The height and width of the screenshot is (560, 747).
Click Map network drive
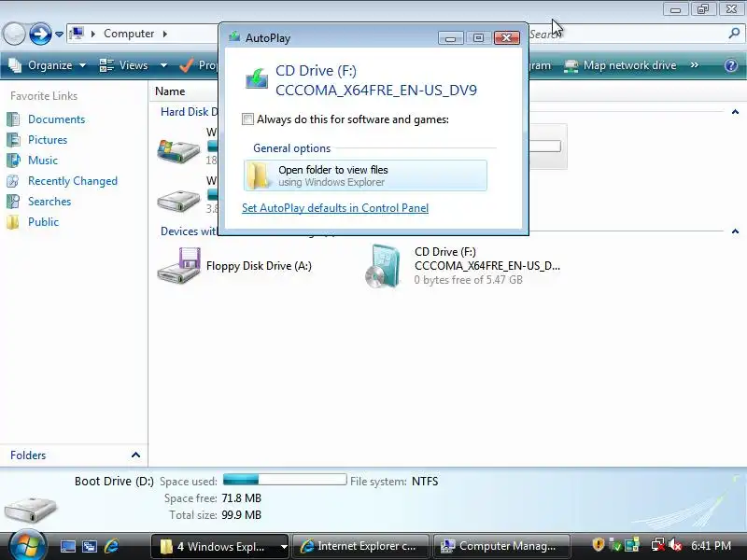pyautogui.click(x=620, y=65)
